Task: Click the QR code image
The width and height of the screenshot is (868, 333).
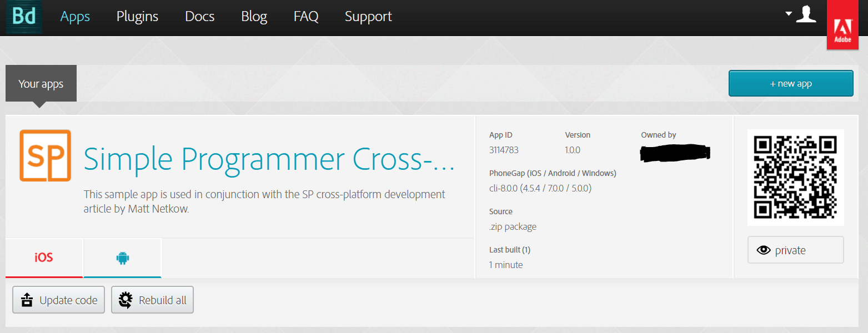Action: [x=795, y=177]
